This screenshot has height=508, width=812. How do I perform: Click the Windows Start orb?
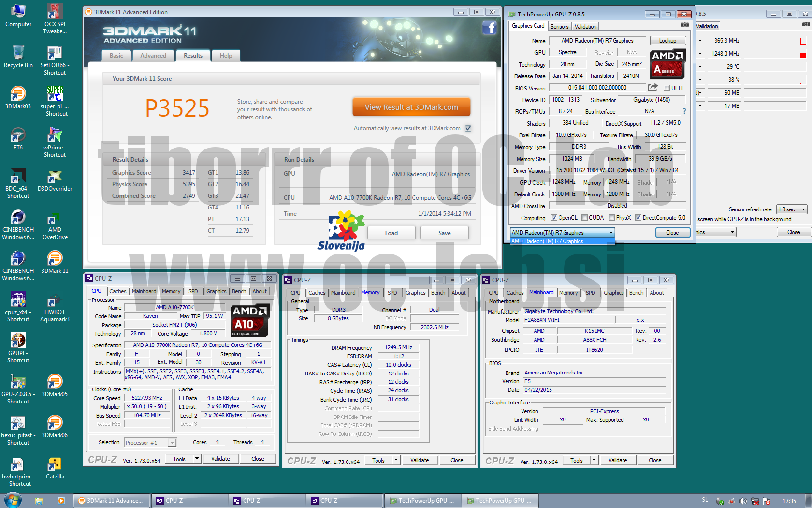[13, 500]
